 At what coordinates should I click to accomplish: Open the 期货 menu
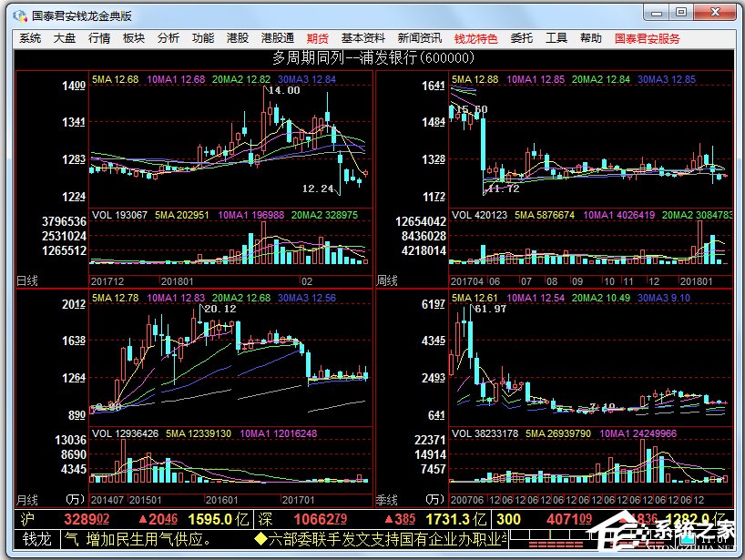tap(317, 38)
